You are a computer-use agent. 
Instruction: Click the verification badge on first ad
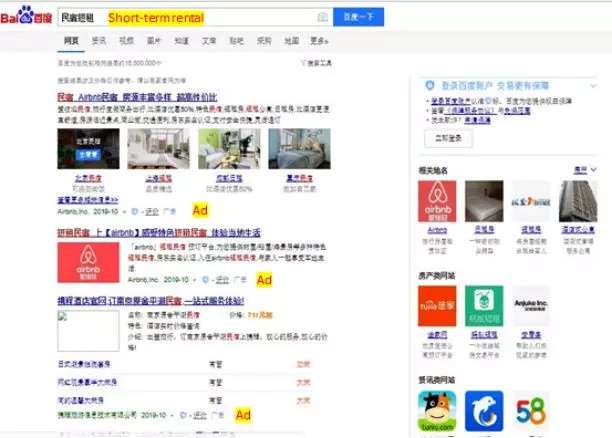[x=135, y=212]
